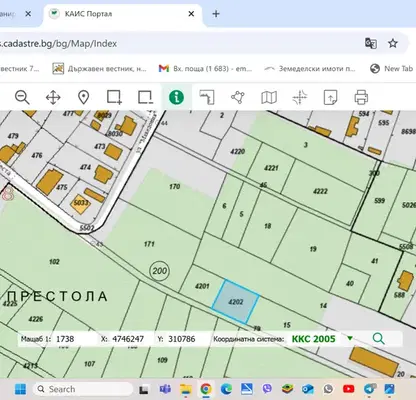Click parcel 170 on the map
416x400 pixels.
coord(175,186)
